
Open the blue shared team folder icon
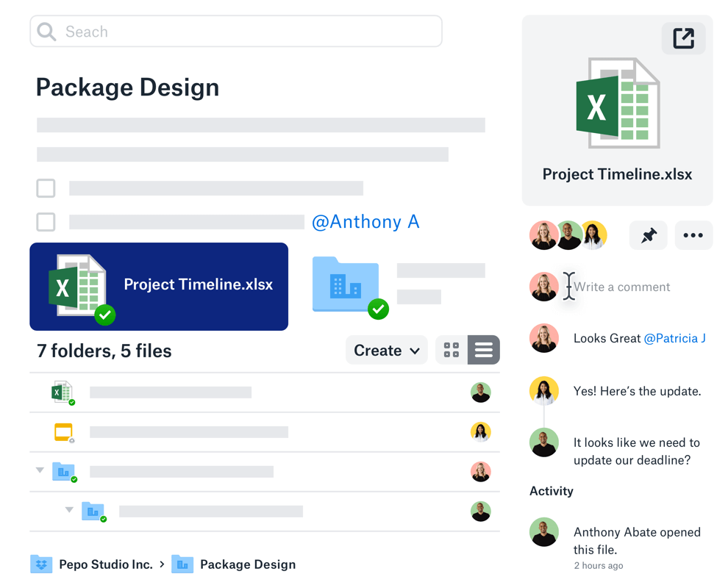coord(346,283)
